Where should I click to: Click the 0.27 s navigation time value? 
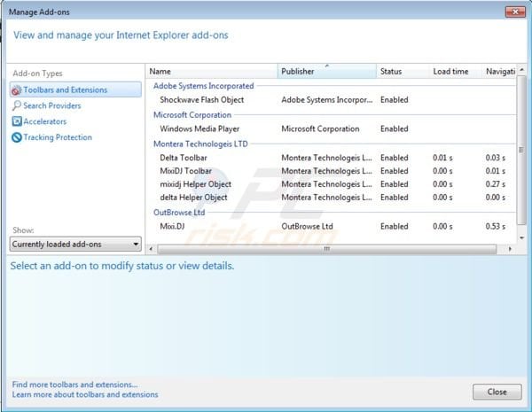tap(496, 184)
